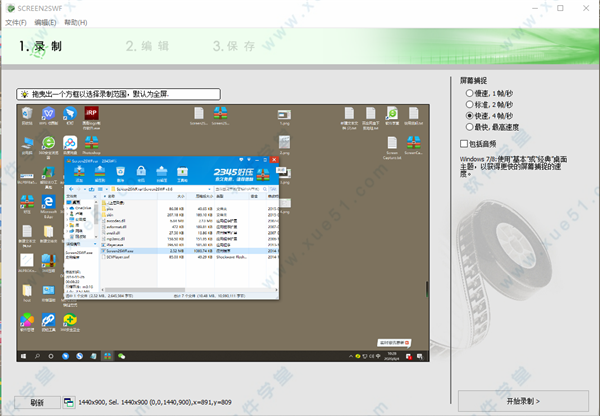Click 工具箱 icon in 2345好压 preview
The image size is (600, 416).
pos(183,174)
